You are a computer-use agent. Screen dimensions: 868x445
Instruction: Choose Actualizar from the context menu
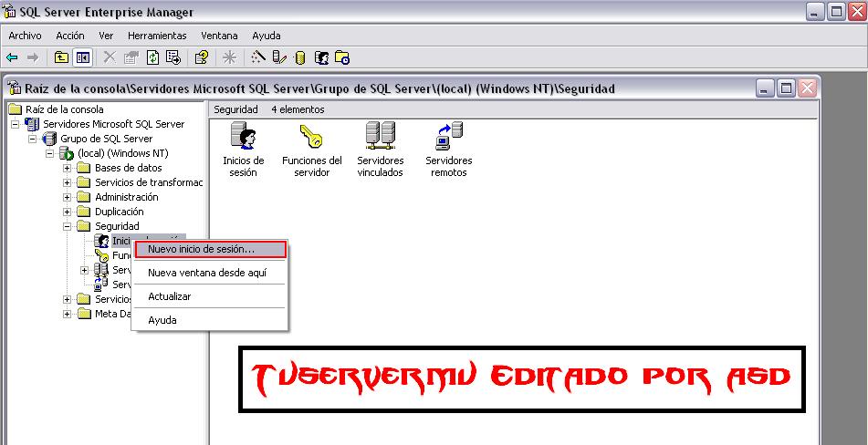click(209, 296)
